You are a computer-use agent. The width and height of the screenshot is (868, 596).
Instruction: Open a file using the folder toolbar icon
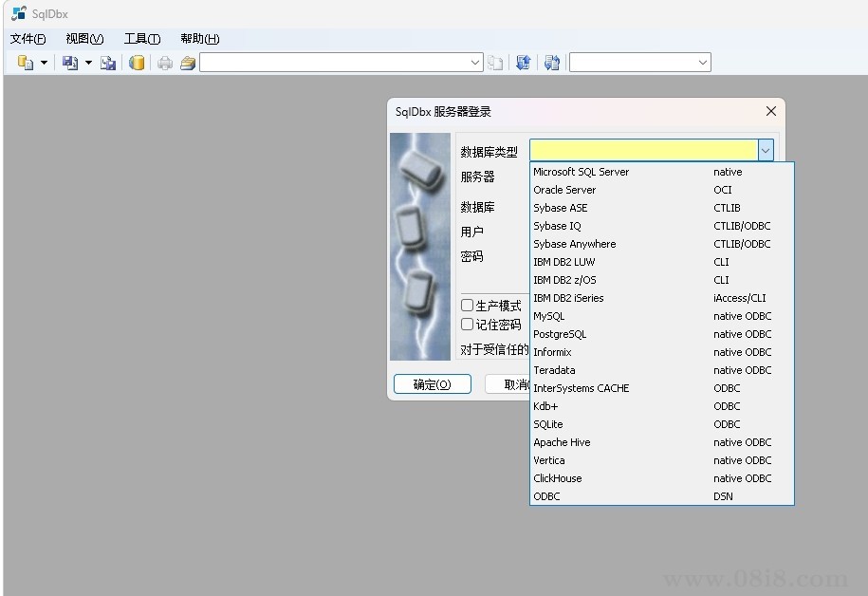coord(188,61)
